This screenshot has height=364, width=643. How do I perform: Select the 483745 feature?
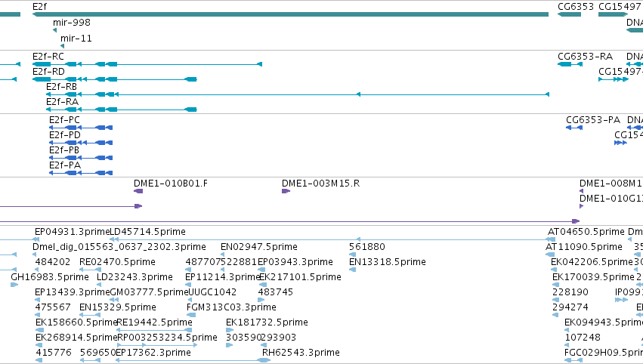coord(261,300)
